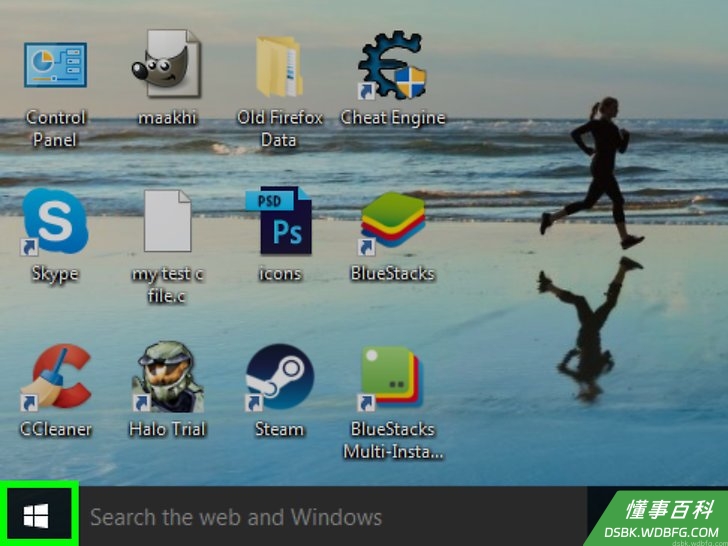Image resolution: width=728 pixels, height=546 pixels.
Task: Open the Windows Start button
Action: 38,516
